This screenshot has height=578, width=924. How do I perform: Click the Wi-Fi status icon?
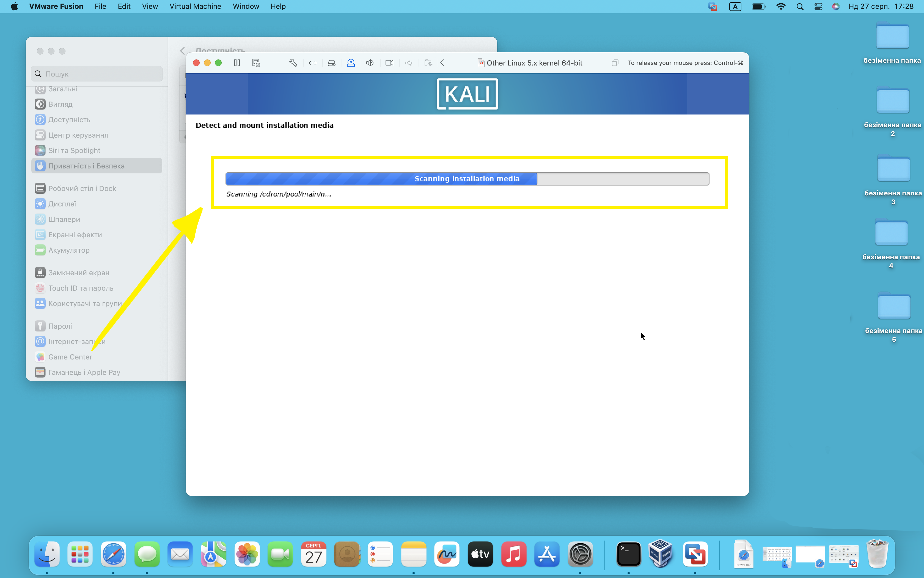tap(781, 7)
